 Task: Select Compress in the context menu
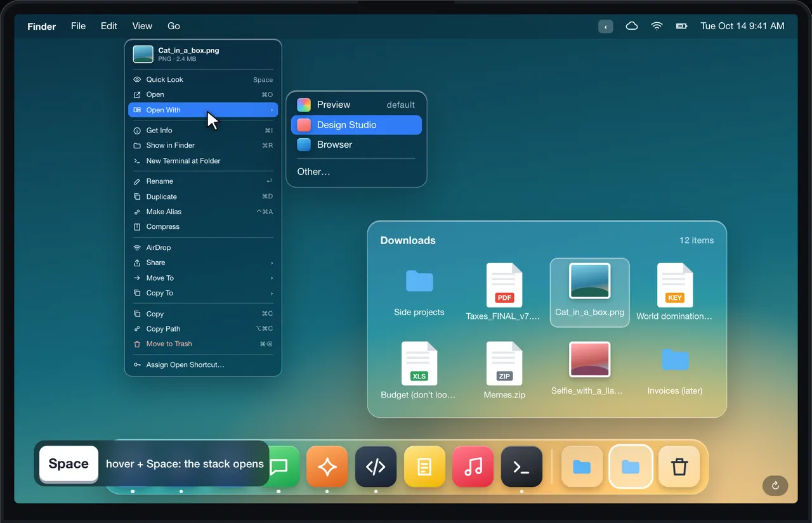(203, 226)
